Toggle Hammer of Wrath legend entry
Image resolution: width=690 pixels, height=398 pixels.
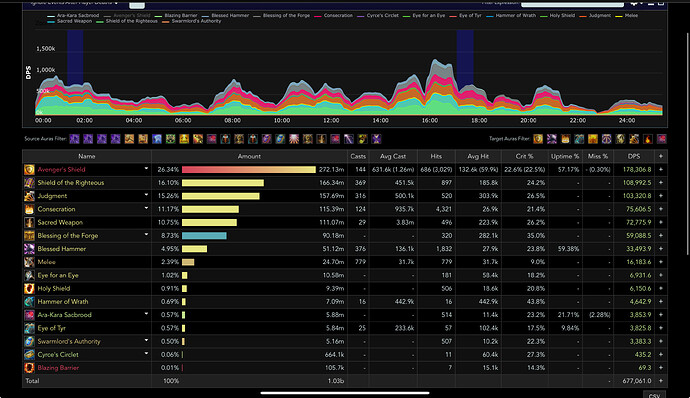(511, 15)
